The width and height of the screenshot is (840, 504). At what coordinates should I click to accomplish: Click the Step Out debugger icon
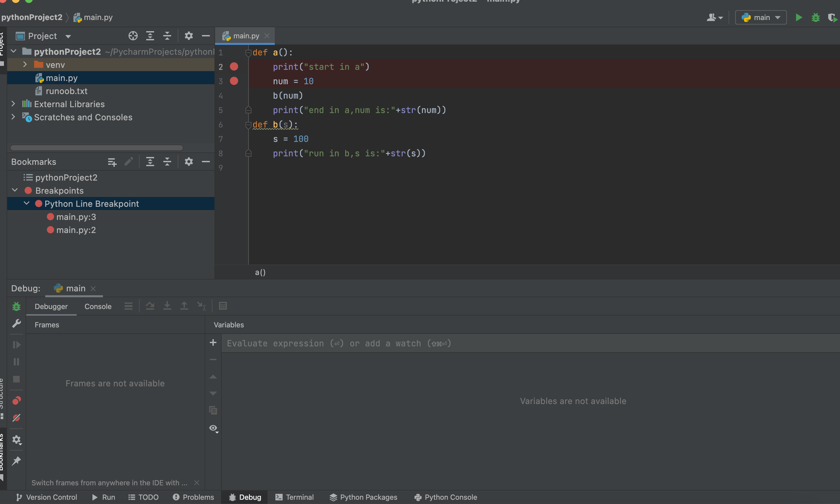(184, 306)
